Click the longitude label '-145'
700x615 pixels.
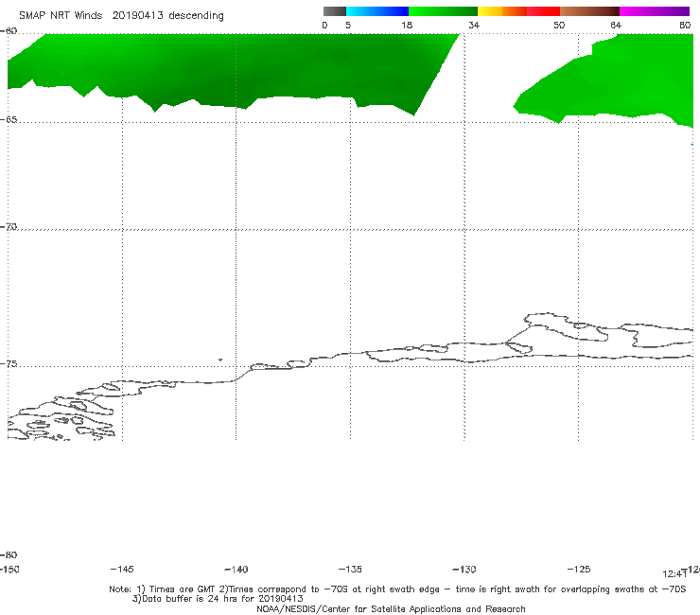tap(122, 570)
